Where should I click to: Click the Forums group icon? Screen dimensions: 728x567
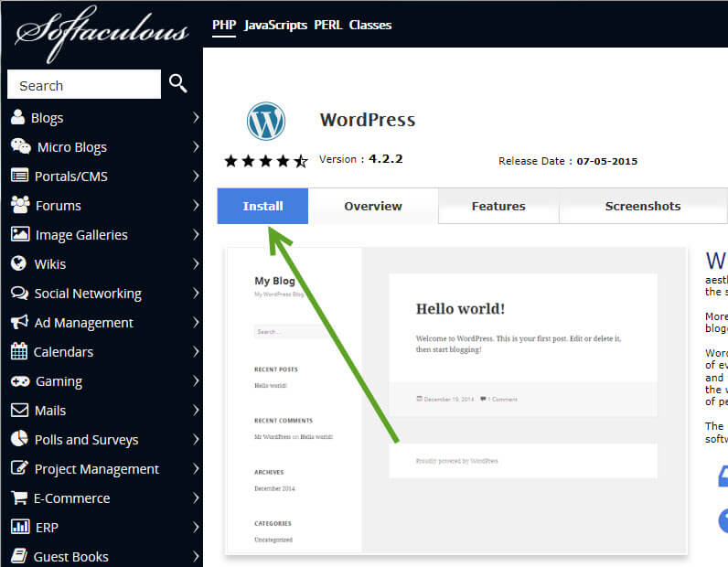tap(20, 205)
